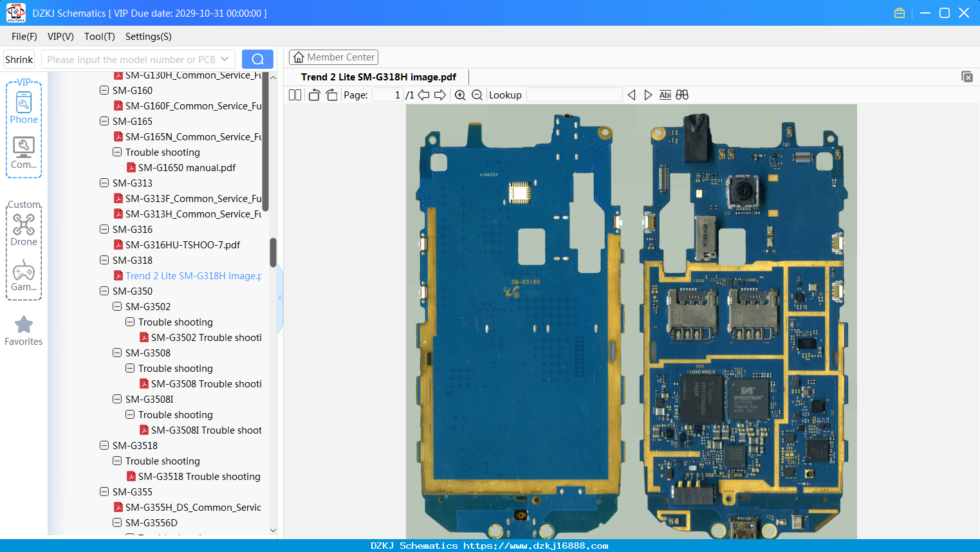Collapse Trouble shooting under SM-G165

pos(117,152)
